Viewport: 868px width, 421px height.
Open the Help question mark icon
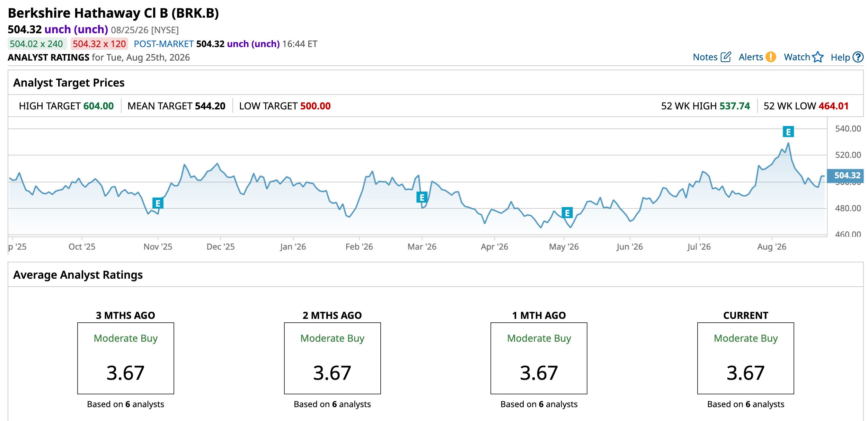click(x=858, y=57)
